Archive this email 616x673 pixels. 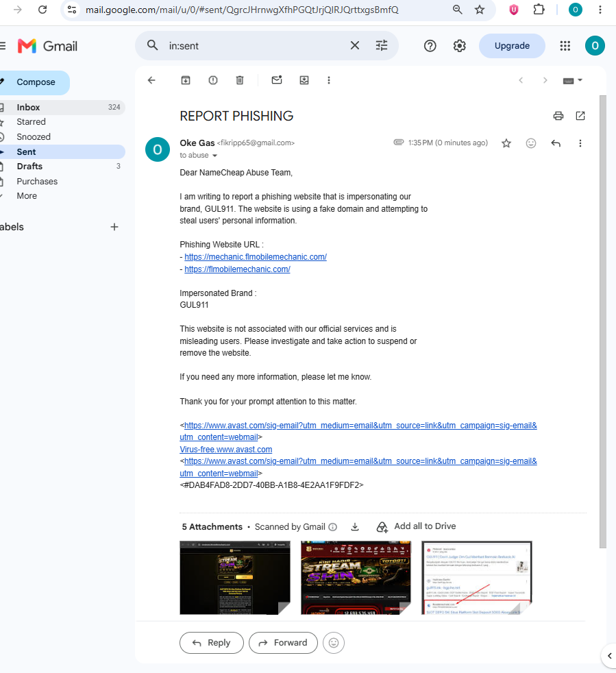coord(186,80)
